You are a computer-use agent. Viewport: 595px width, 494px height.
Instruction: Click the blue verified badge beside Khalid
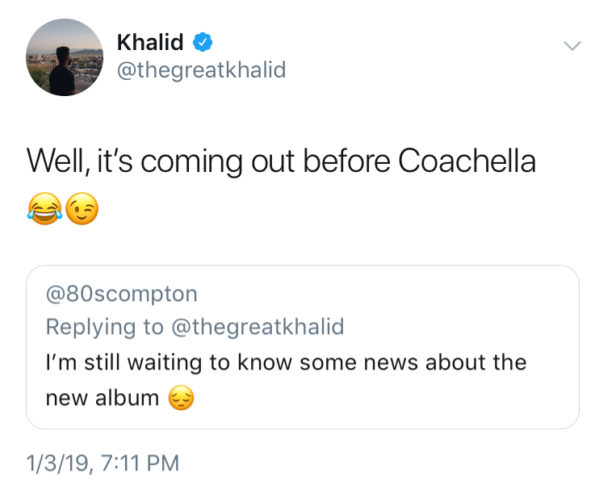point(203,42)
